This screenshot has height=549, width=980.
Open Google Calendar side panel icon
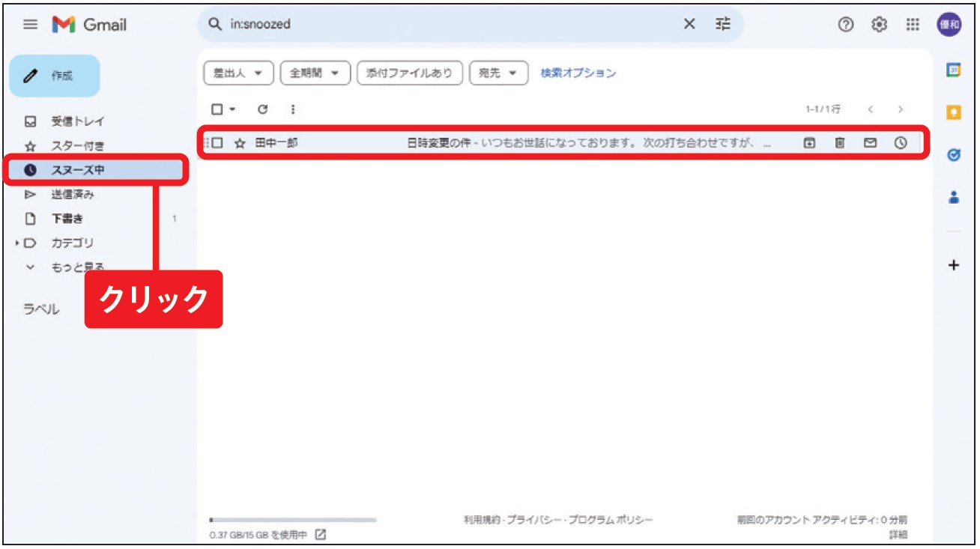(954, 70)
